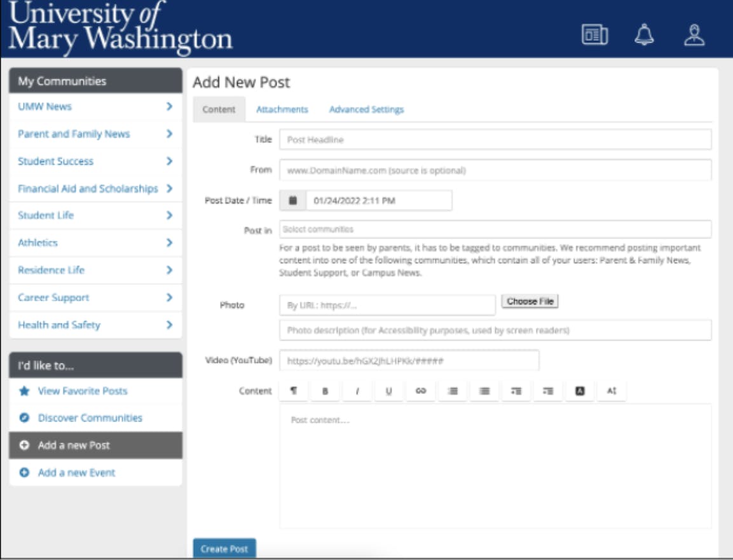The width and height of the screenshot is (733, 560).
Task: Open the text color tool
Action: tap(580, 391)
